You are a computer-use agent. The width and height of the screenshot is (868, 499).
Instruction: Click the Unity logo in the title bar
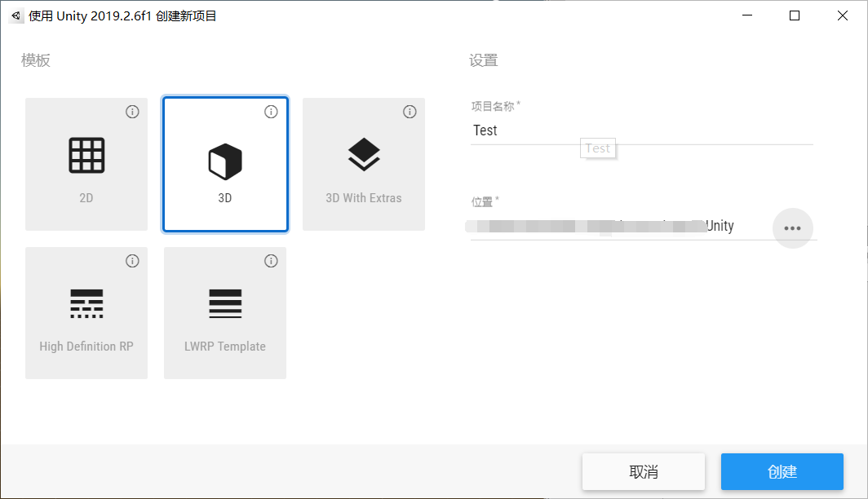[16, 15]
